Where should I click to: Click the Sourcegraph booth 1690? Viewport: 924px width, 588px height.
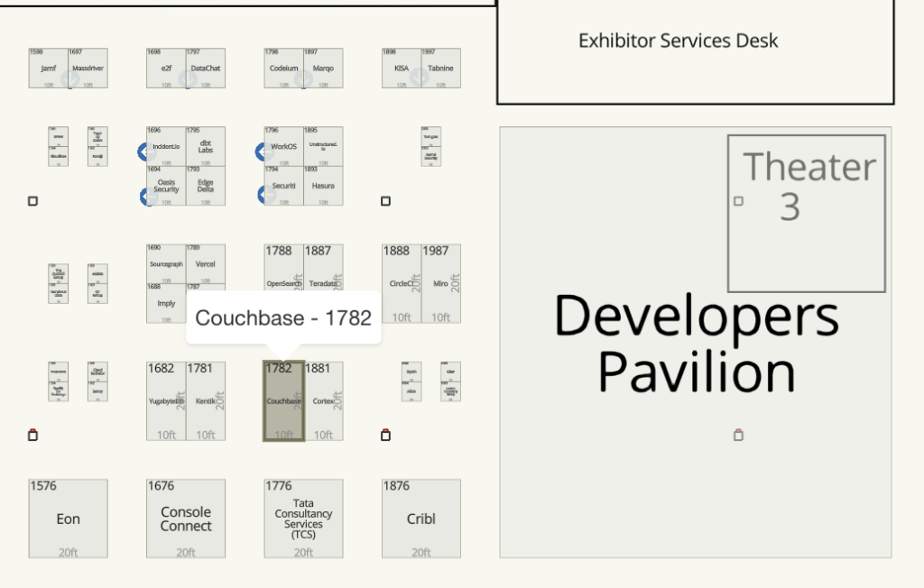166,264
